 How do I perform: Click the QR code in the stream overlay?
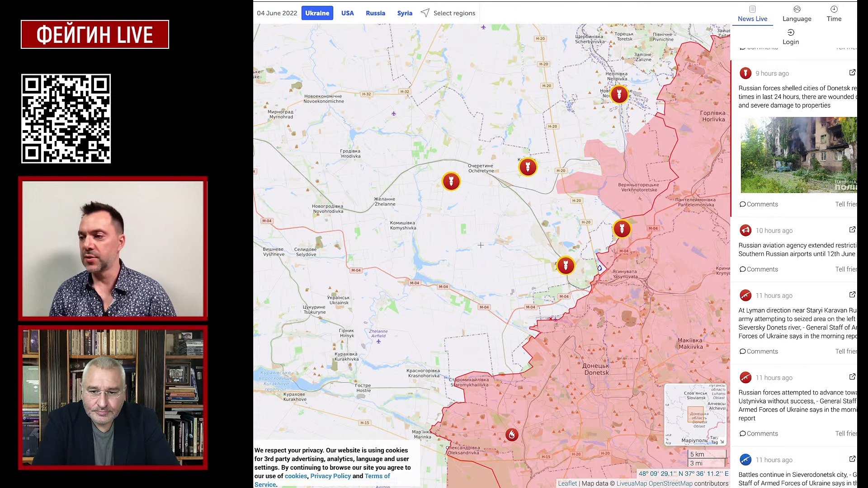tap(66, 118)
